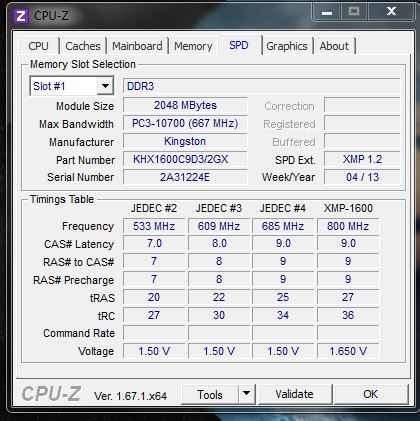The height and width of the screenshot is (421, 420).
Task: Click the Command Rate row label
Action: [x=79, y=333]
